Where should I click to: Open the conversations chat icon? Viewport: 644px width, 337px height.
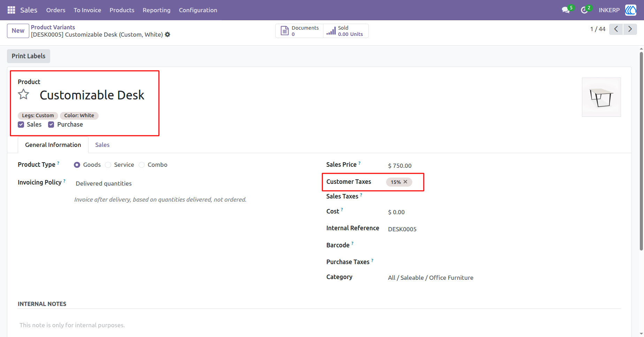566,10
